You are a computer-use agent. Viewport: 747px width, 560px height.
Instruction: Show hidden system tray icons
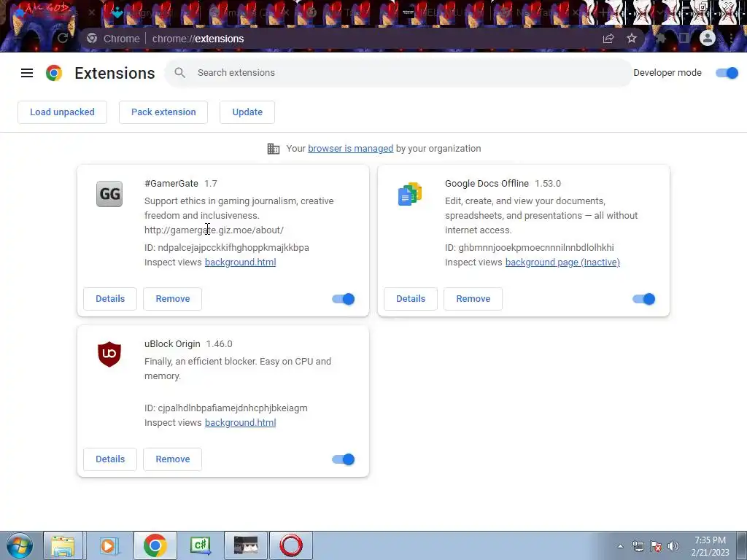point(620,546)
